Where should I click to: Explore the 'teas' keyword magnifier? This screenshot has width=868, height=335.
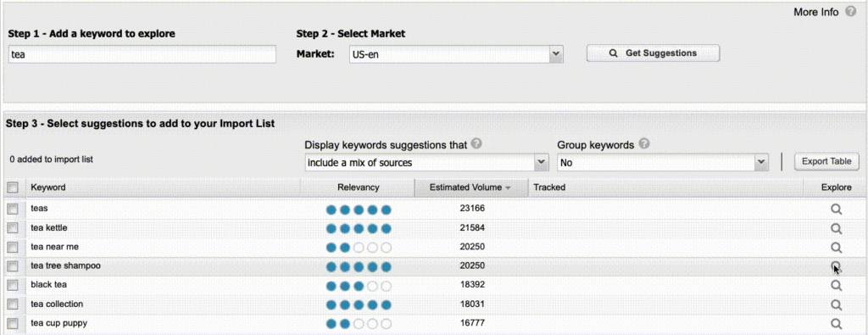836,209
